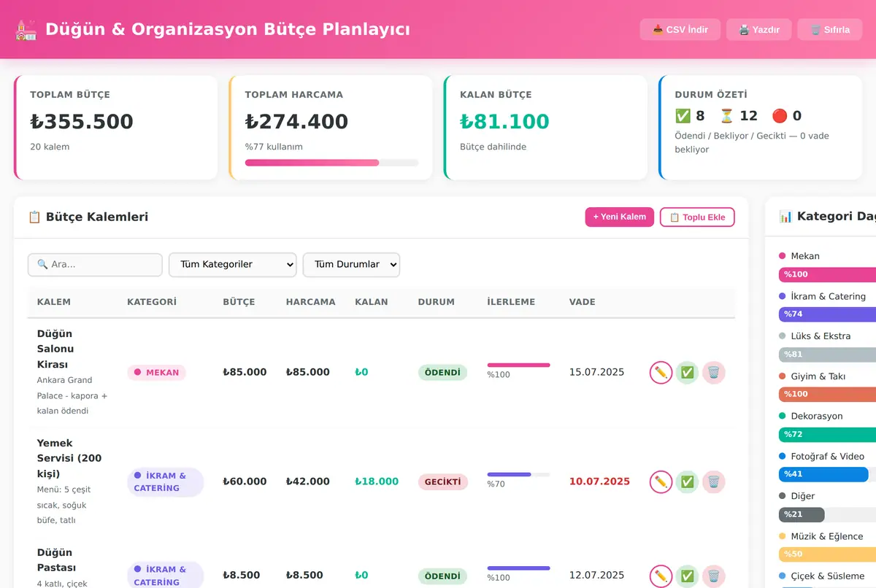Click the Düğün Salonu Kirası item name

tap(55, 349)
